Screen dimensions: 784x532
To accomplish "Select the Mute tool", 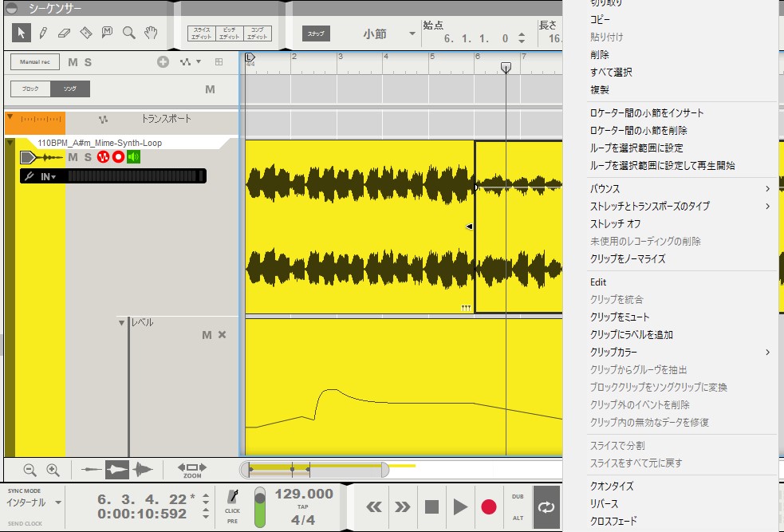I will point(107,33).
